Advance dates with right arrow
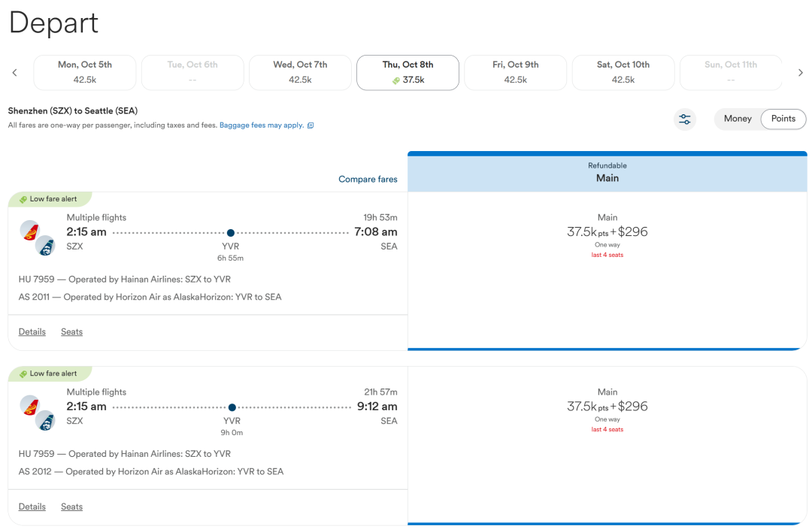 801,72
